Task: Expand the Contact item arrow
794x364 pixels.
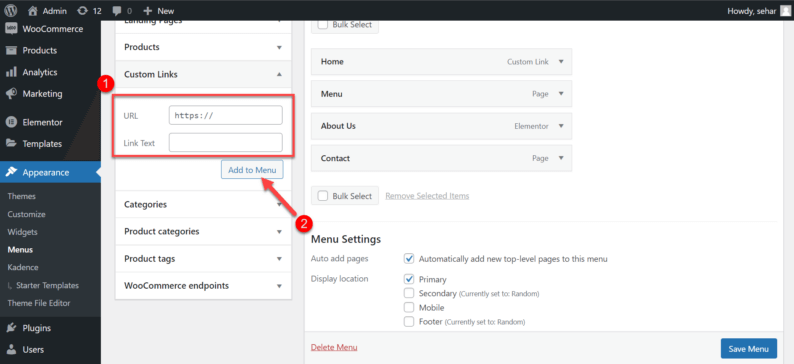Action: [x=561, y=158]
